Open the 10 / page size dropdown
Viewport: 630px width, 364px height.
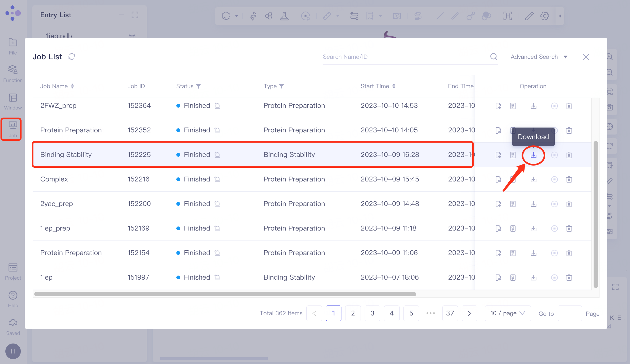(508, 313)
